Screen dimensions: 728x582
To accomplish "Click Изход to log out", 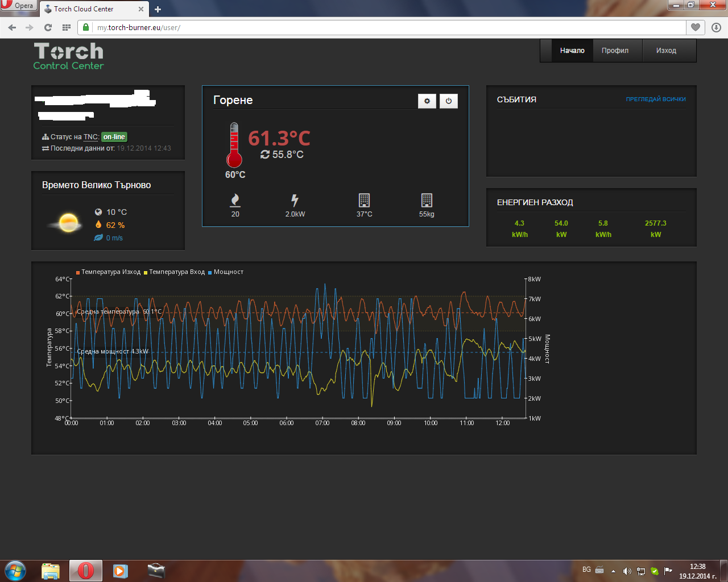I will 666,51.
